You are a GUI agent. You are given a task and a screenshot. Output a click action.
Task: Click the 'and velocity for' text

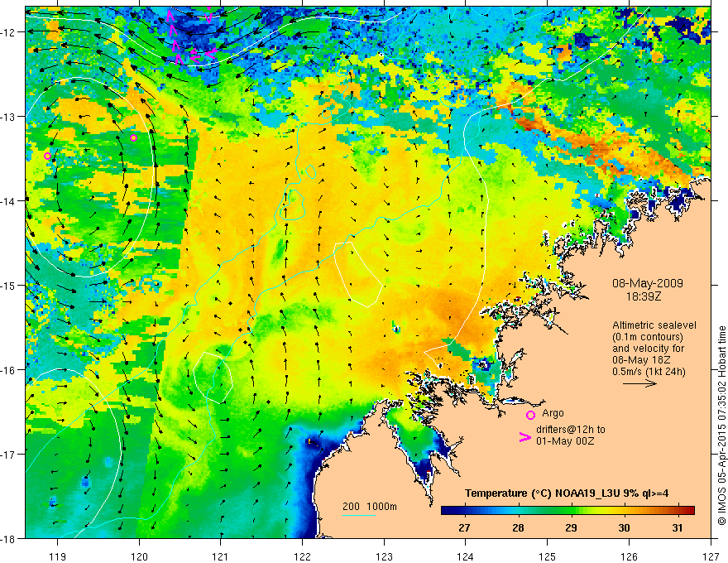(648, 349)
